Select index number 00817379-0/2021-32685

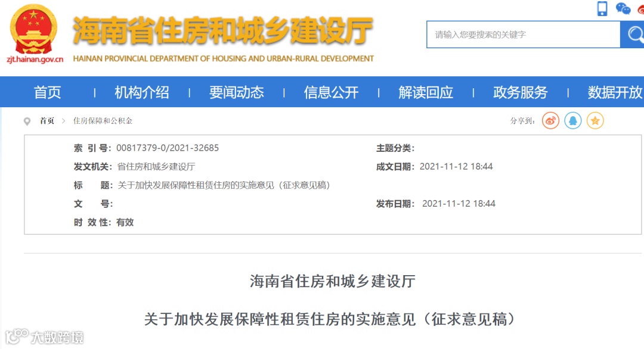168,148
